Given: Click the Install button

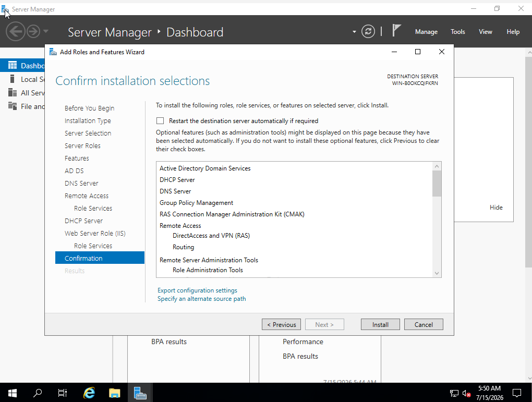Looking at the screenshot, I should point(380,324).
